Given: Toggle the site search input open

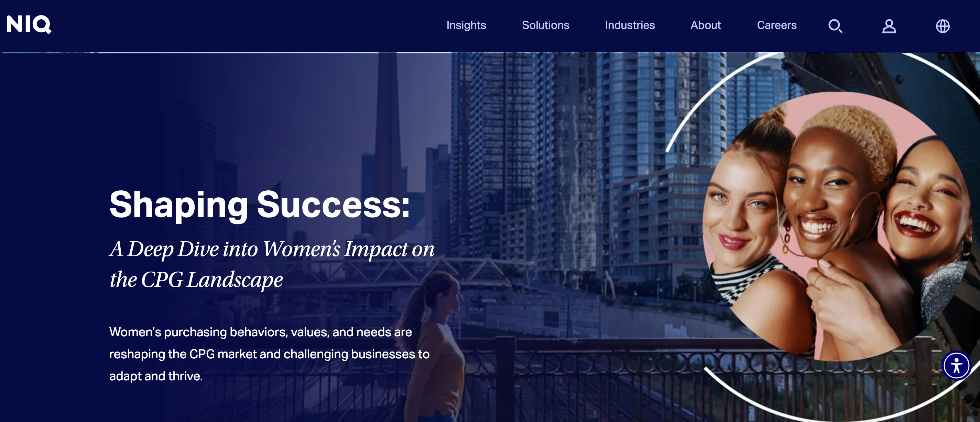Looking at the screenshot, I should point(836,25).
